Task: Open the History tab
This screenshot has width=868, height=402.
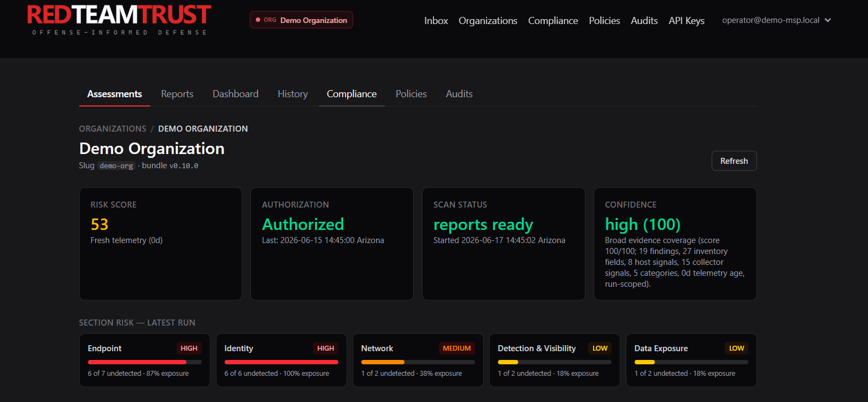Action: coord(292,94)
